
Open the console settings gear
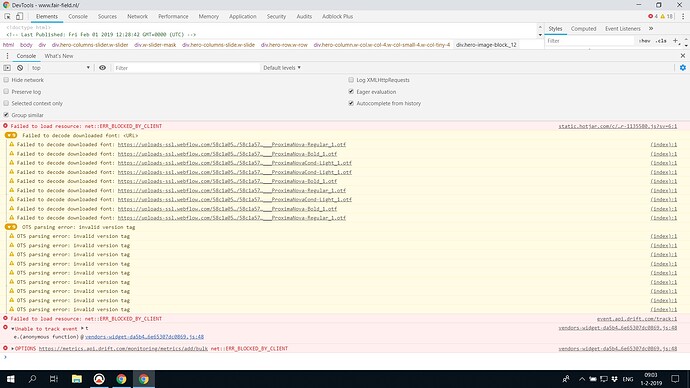pos(683,68)
